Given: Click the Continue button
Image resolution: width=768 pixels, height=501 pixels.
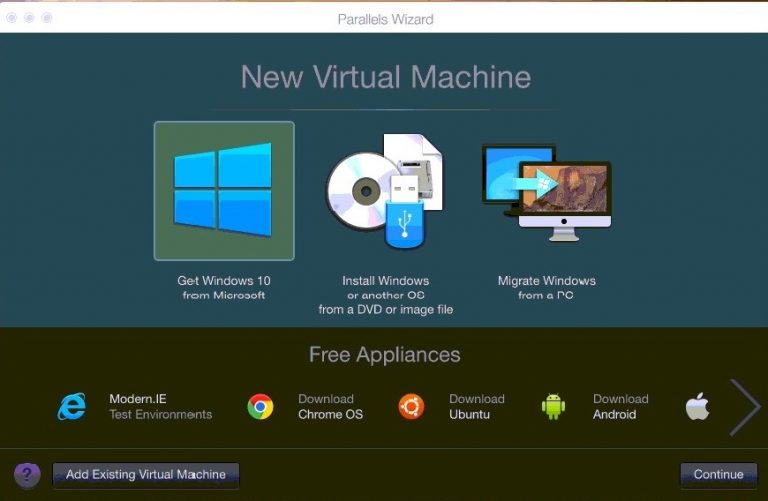Looking at the screenshot, I should point(719,474).
